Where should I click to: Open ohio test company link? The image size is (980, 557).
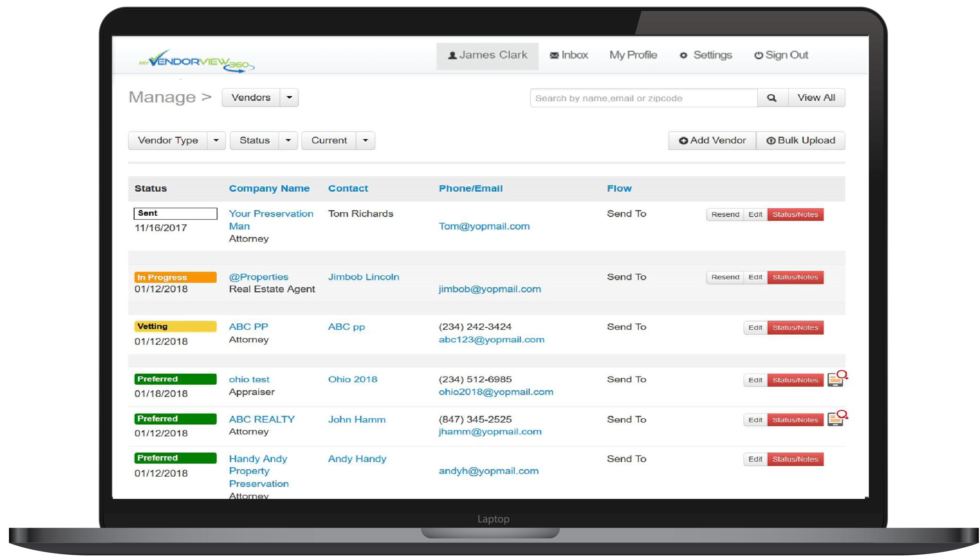[249, 380]
